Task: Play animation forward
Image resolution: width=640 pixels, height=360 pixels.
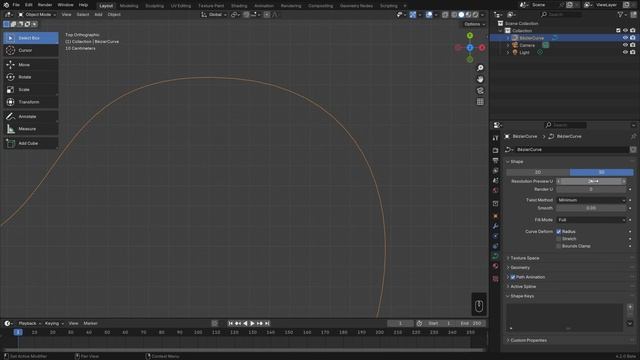Action: tap(252, 323)
